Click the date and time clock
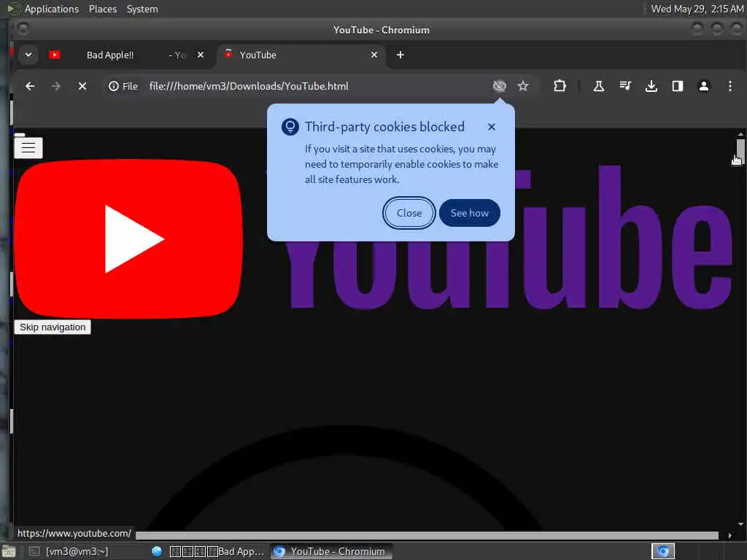This screenshot has height=560, width=747. (x=697, y=9)
